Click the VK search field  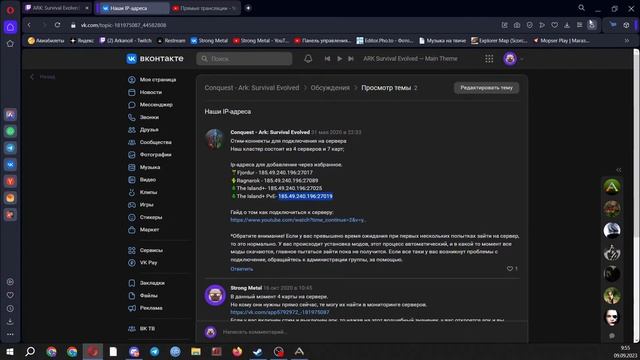coord(244,59)
